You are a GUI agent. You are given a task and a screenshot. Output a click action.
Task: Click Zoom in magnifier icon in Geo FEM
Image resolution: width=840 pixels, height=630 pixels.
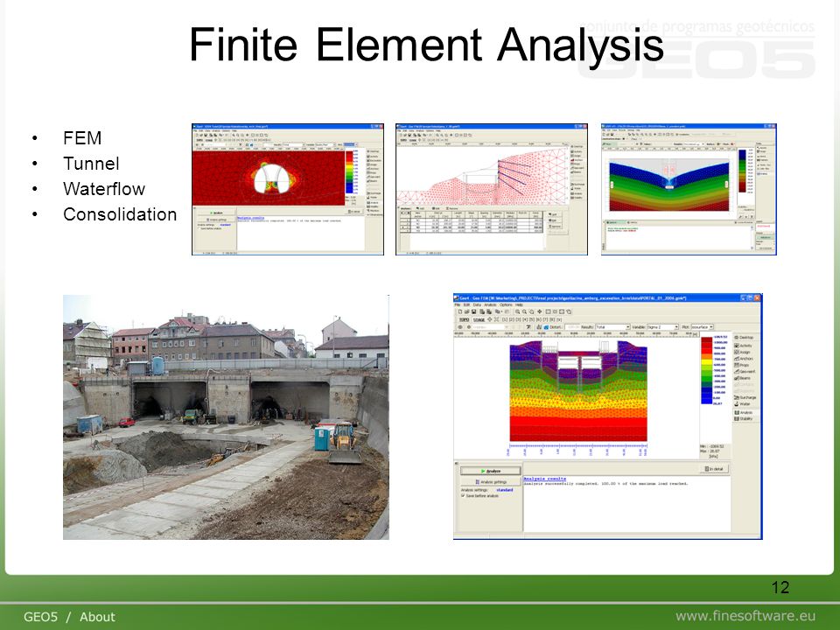[517, 311]
